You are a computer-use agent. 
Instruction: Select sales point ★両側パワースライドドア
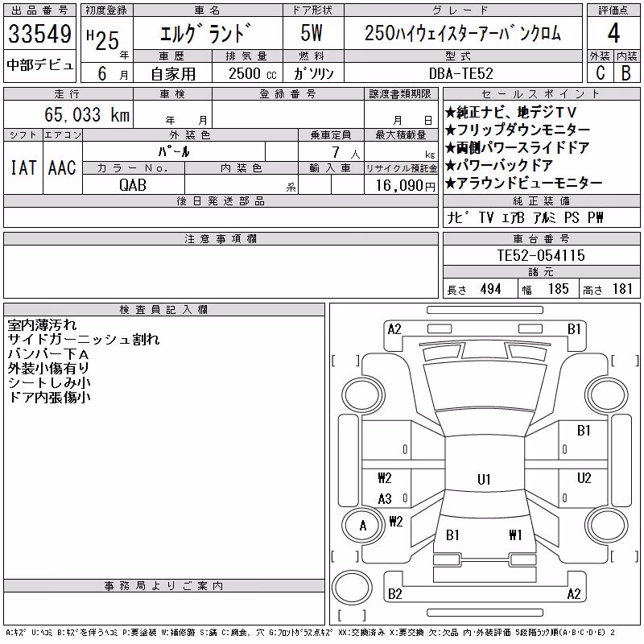pos(518,147)
